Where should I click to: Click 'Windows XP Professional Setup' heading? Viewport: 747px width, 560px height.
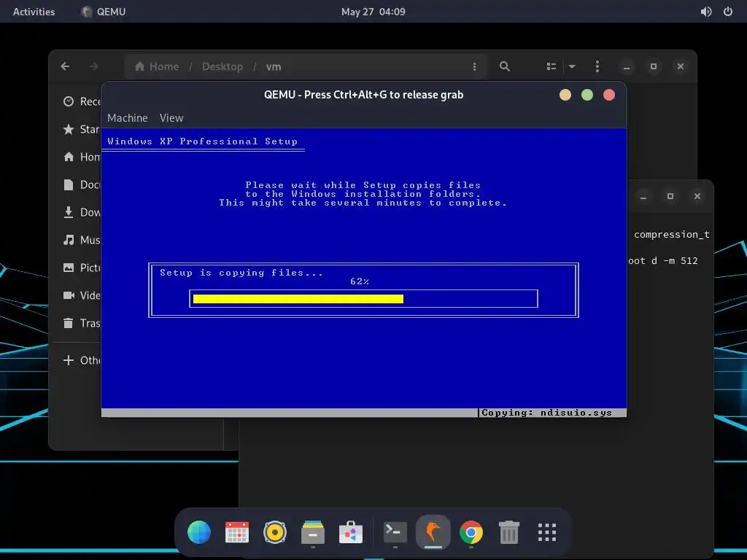coord(203,141)
